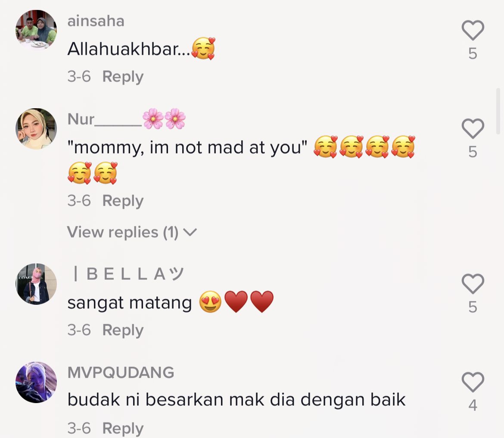
Task: Tap the heart on Nur's mommy comment
Action: [473, 128]
